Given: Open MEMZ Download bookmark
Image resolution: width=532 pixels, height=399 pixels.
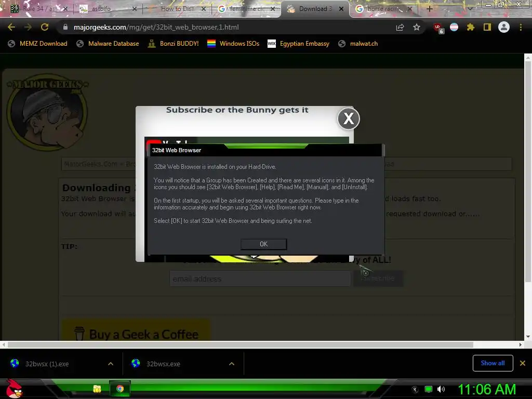Looking at the screenshot, I should (37, 44).
